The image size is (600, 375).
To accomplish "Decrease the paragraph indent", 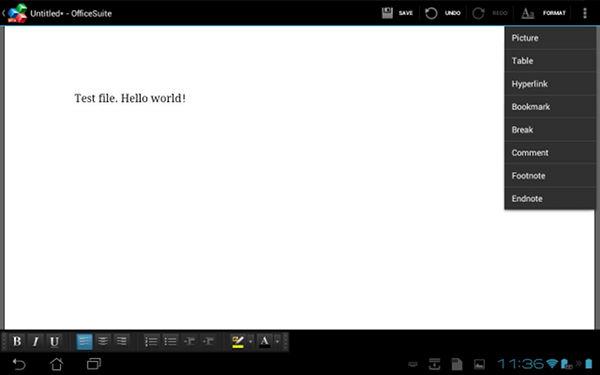I will 189,341.
